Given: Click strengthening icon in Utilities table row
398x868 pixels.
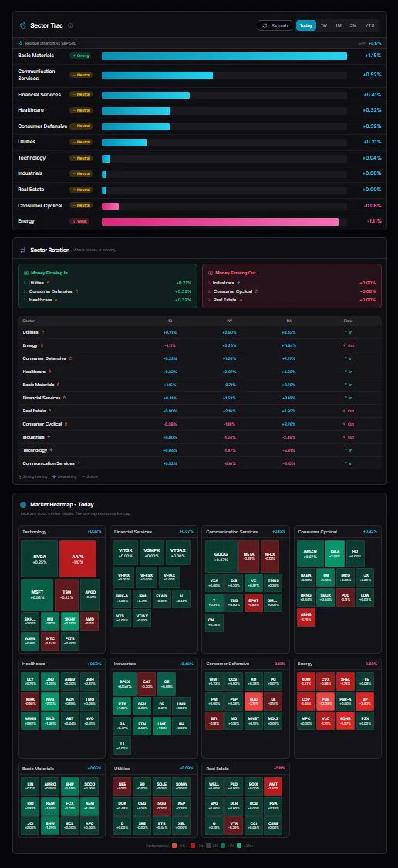Looking at the screenshot, I should [42, 332].
